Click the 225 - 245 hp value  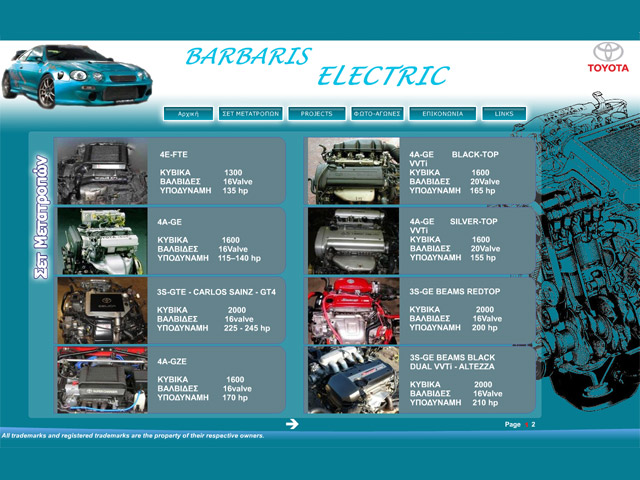[x=247, y=328]
